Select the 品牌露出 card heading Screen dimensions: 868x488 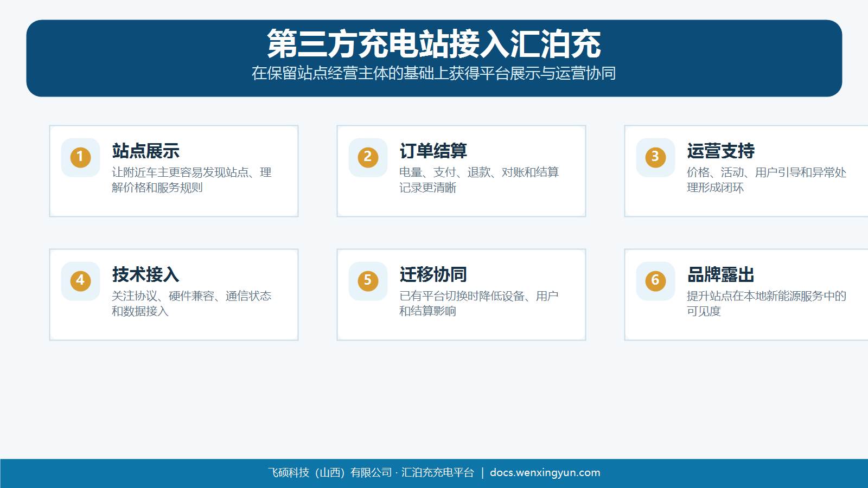(720, 274)
